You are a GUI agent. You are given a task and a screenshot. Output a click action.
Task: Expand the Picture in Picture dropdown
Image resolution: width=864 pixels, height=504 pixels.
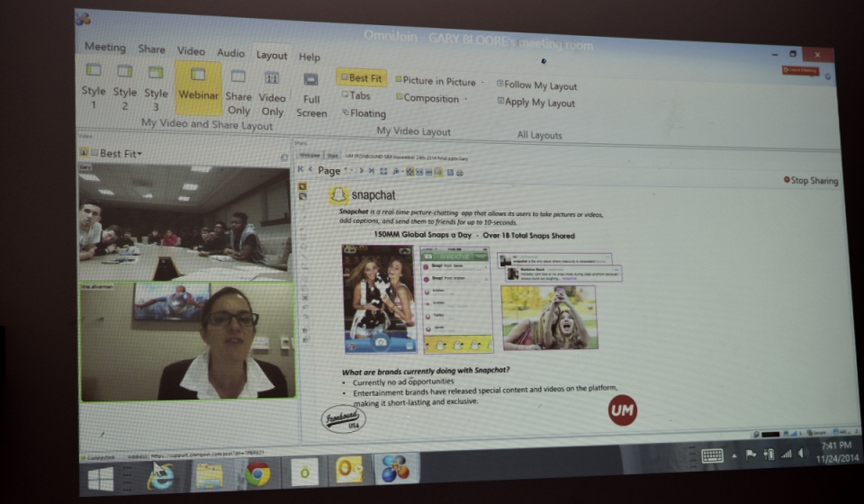pos(482,82)
